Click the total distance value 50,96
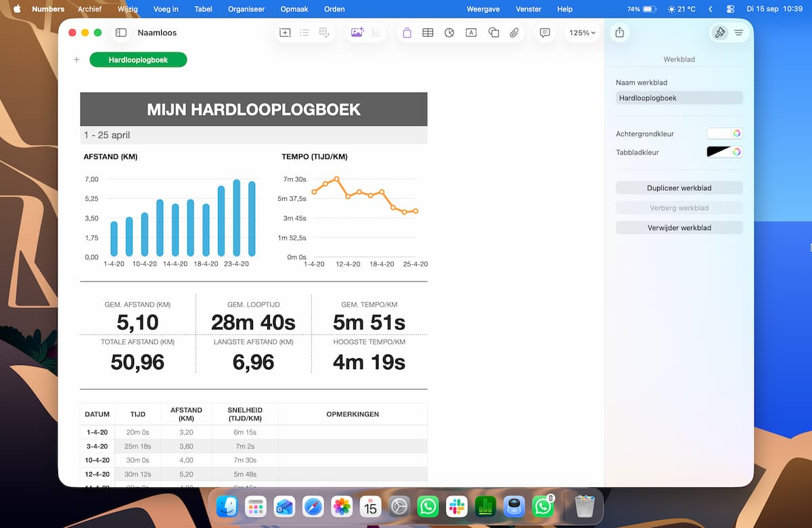This screenshot has width=812, height=528. [x=137, y=362]
